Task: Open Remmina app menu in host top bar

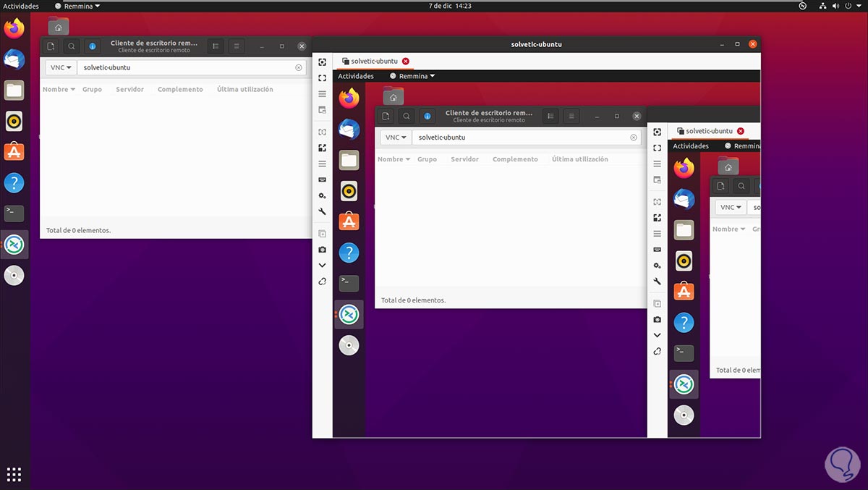Action: (x=77, y=6)
